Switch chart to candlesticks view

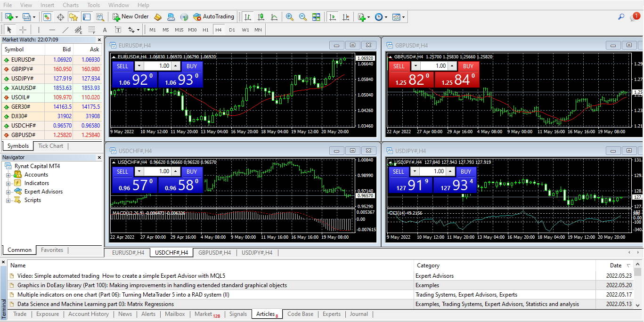[261, 16]
